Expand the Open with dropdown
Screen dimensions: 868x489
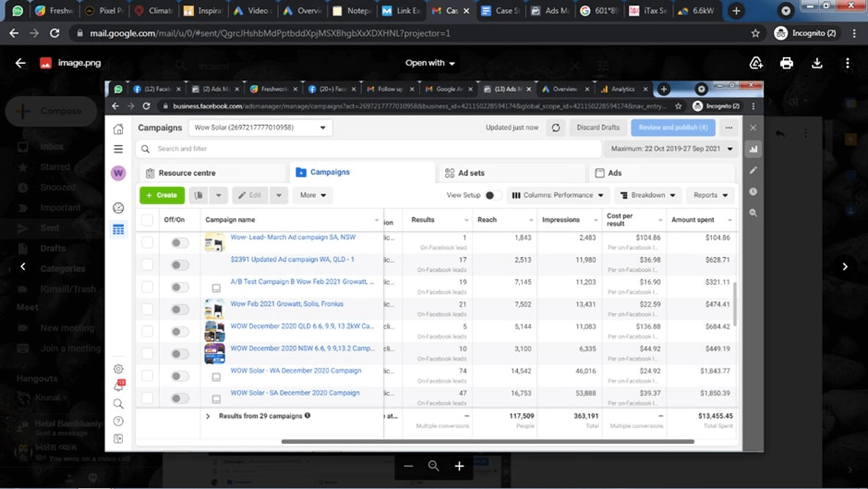430,63
